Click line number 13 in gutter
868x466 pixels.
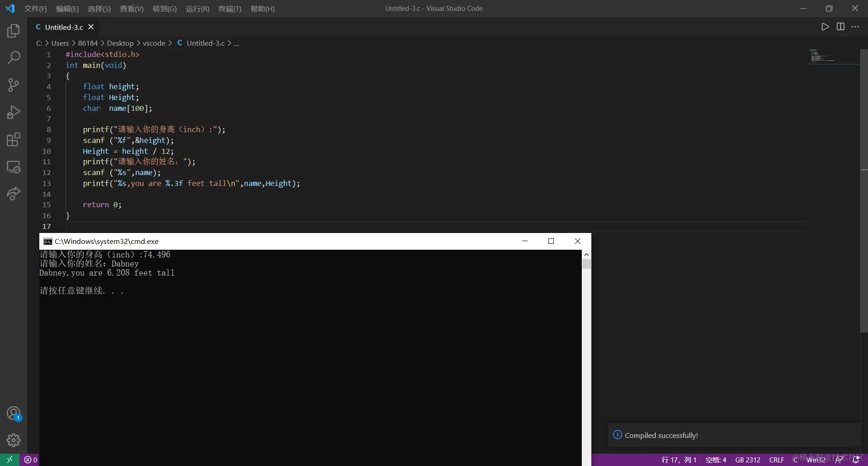tap(47, 183)
